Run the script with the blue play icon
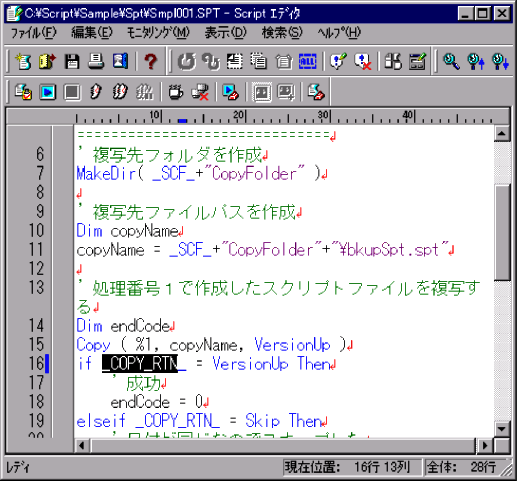 (x=47, y=92)
